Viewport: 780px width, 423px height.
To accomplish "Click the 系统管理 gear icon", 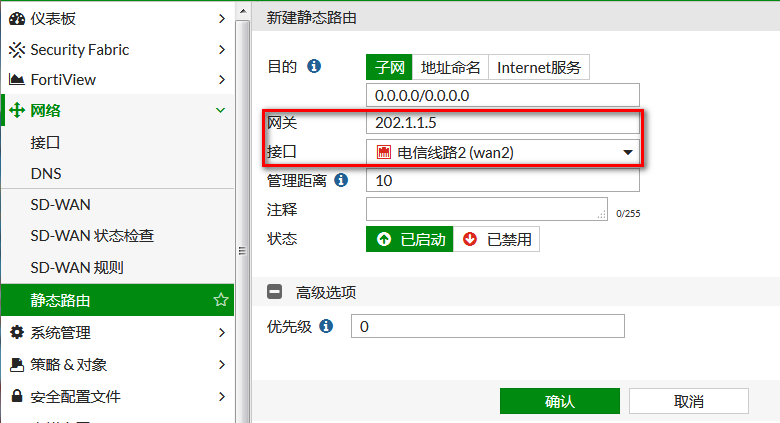I will point(17,333).
